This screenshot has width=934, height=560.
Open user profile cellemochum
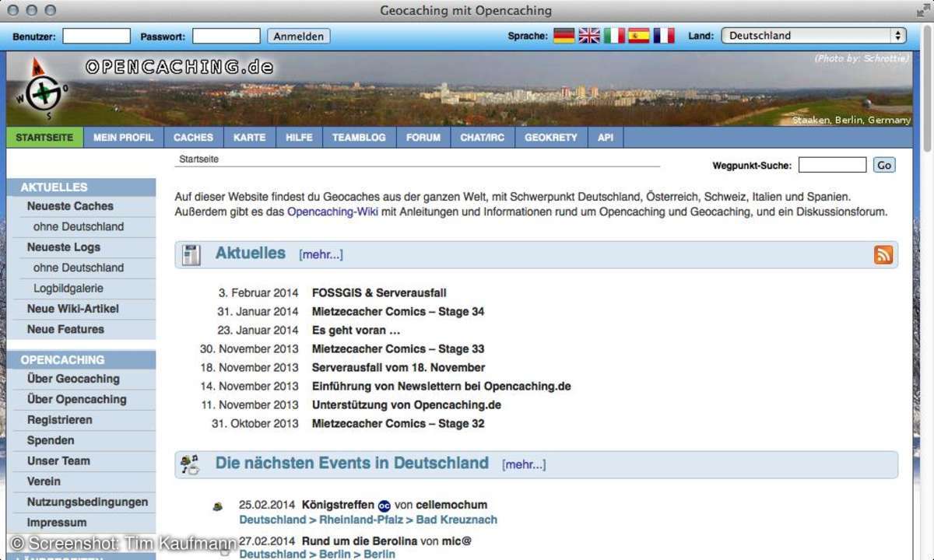(x=451, y=505)
